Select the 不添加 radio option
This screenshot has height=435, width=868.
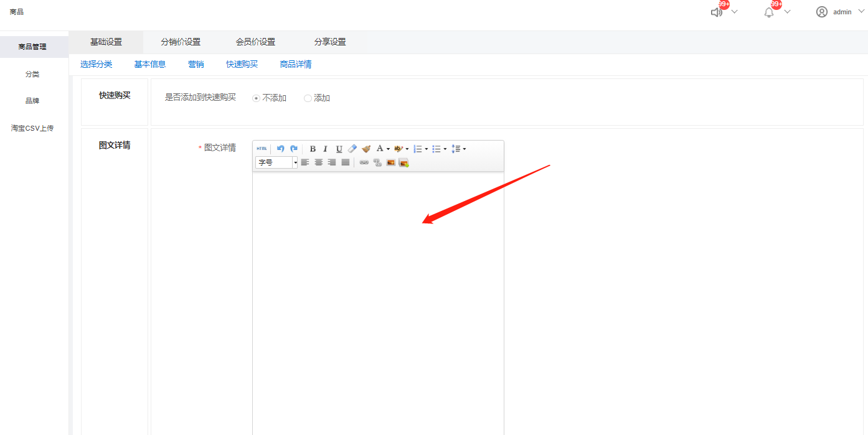[256, 98]
